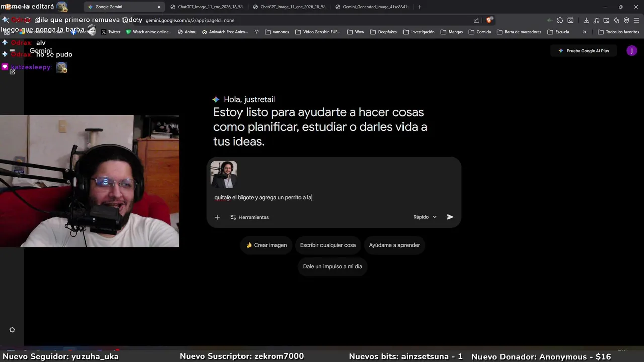Open the Video Genshin FUE bookmark folder
Viewport: 644px width, 362px height.
318,32
